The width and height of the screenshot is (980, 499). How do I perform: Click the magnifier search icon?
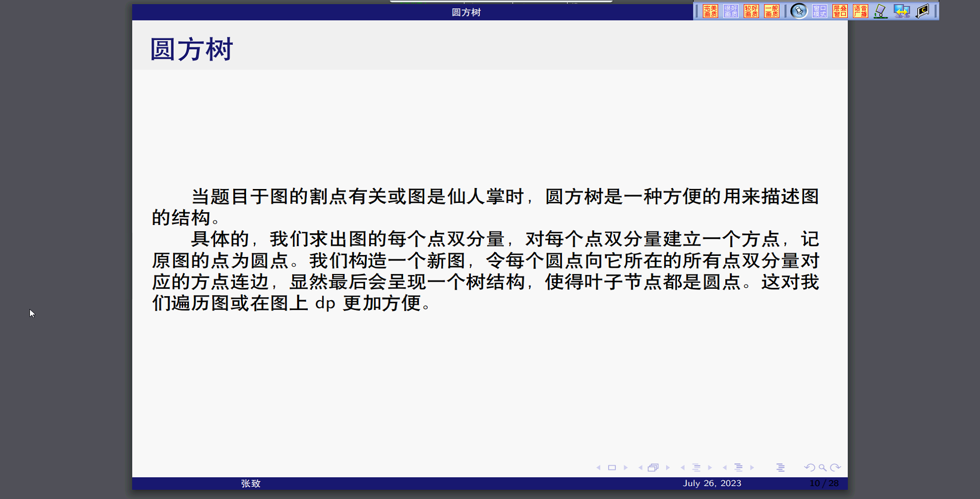click(x=822, y=468)
